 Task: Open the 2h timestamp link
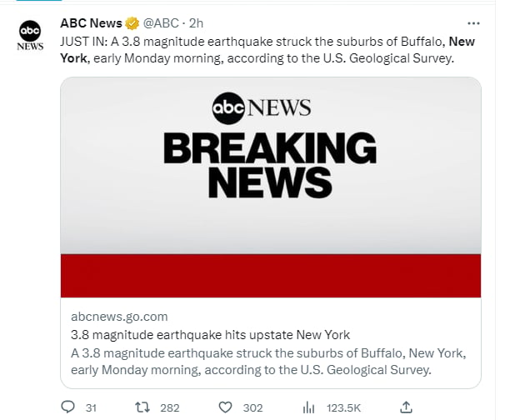click(196, 23)
